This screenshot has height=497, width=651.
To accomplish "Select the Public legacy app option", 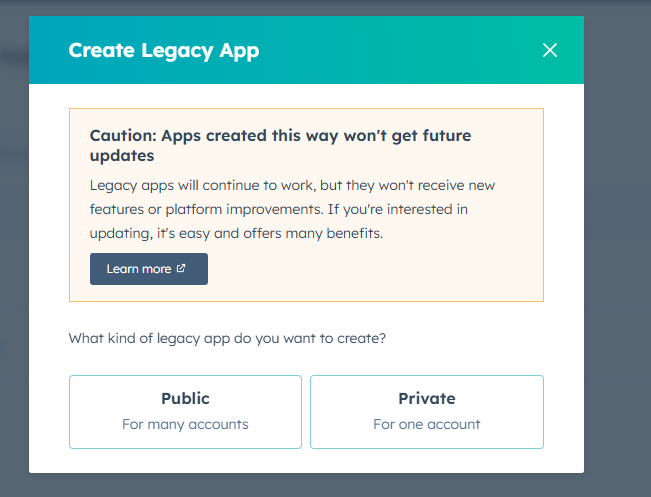I will (x=185, y=411).
